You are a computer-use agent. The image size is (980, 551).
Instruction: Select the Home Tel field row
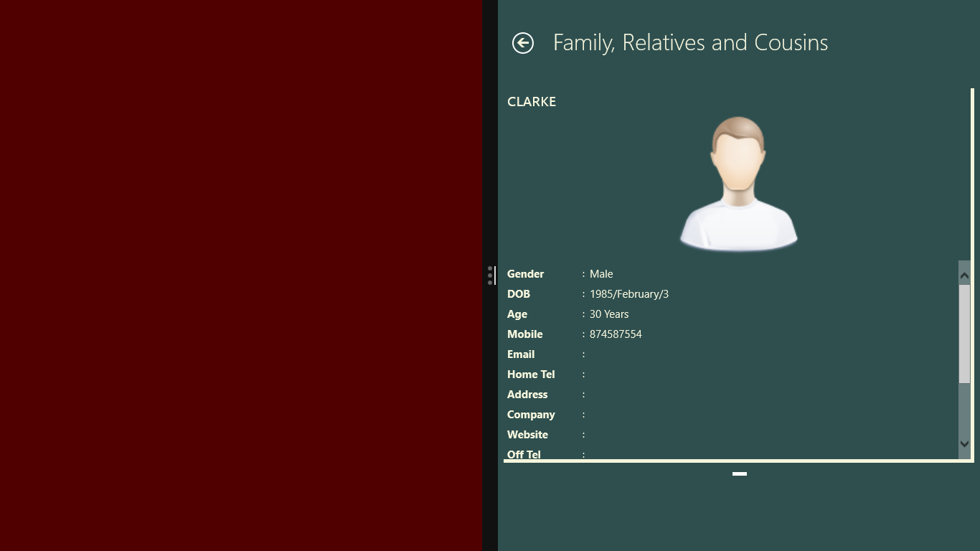pos(531,375)
